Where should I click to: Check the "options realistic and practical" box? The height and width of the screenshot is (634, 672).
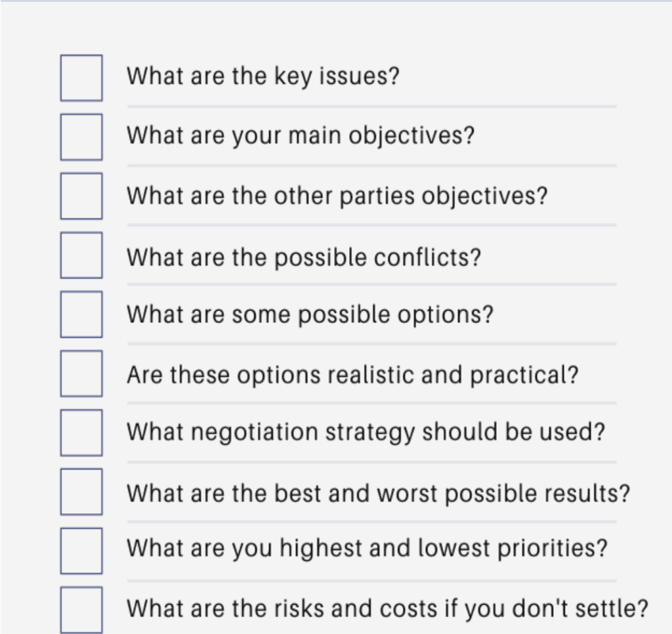81,373
